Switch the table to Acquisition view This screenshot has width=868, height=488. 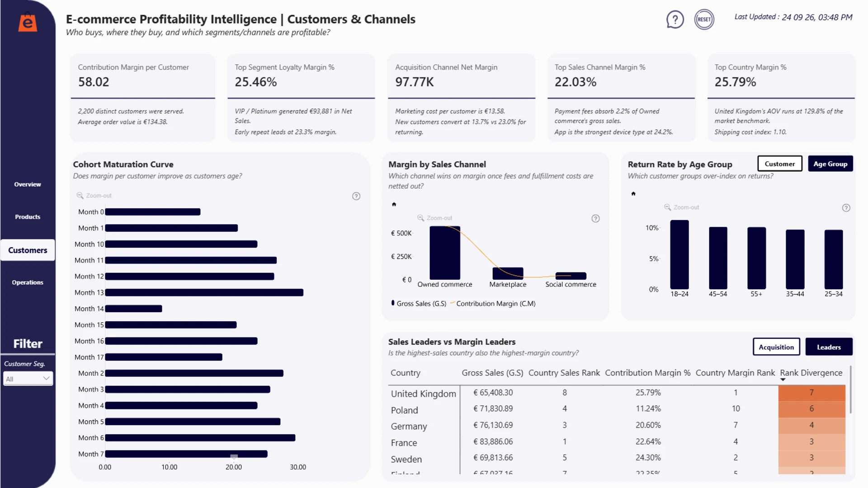pyautogui.click(x=776, y=347)
